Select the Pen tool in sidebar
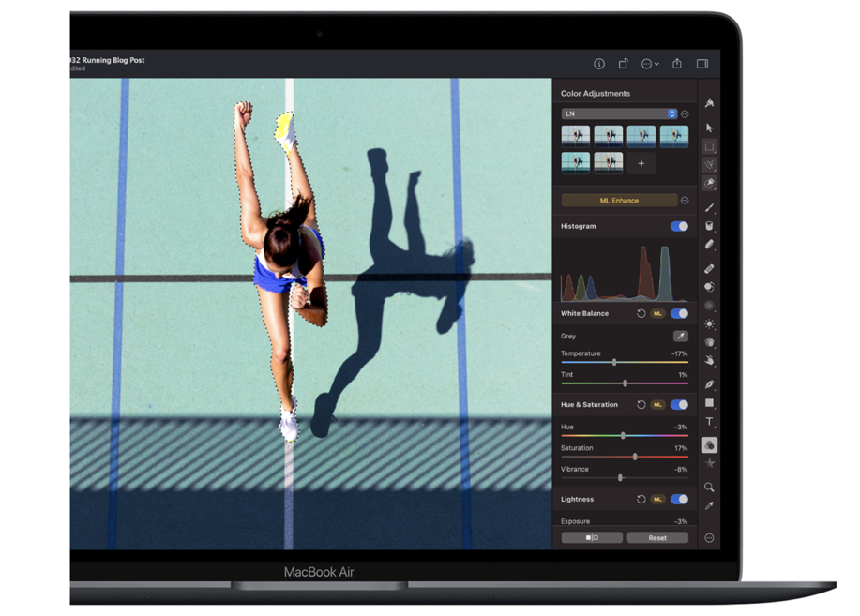The width and height of the screenshot is (860, 616). (x=709, y=384)
